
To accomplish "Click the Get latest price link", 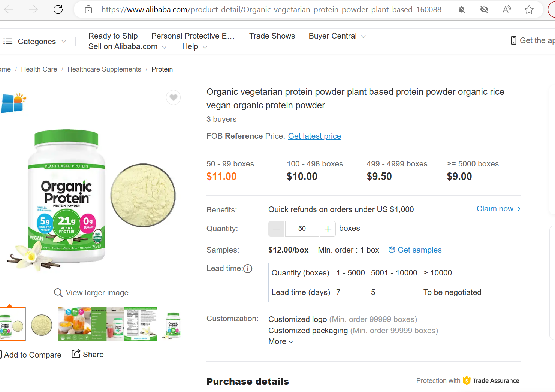I will pyautogui.click(x=314, y=136).
